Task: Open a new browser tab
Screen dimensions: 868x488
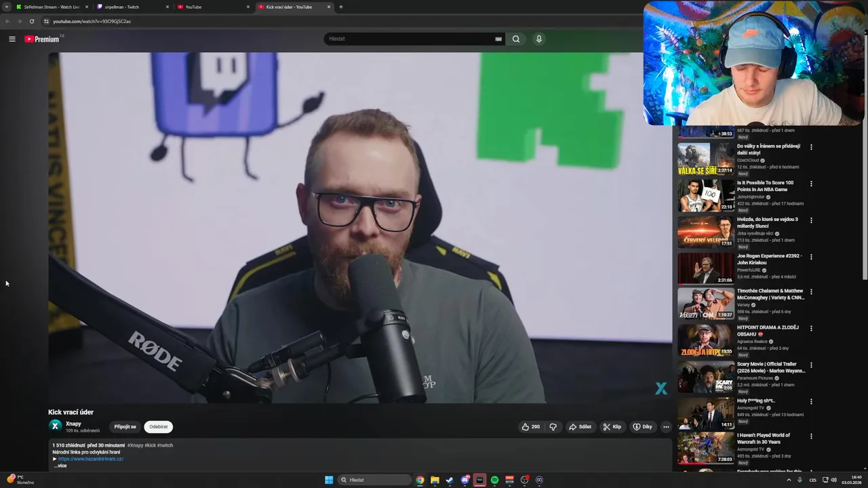Action: [341, 7]
